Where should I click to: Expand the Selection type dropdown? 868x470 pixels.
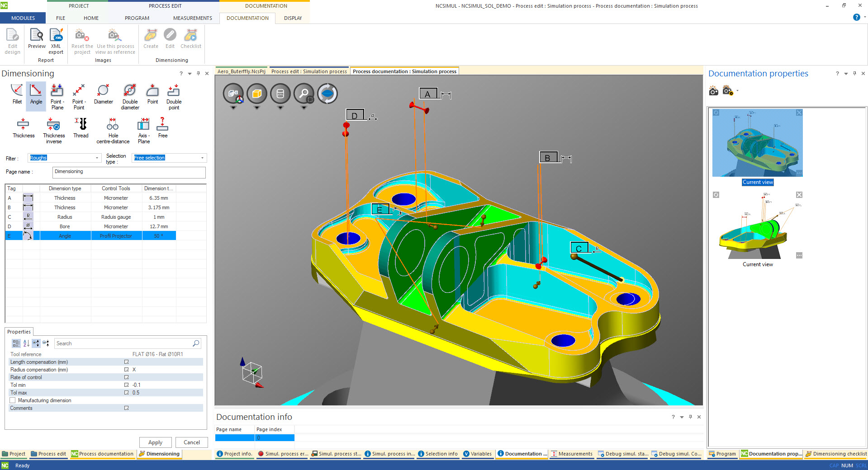coord(202,158)
